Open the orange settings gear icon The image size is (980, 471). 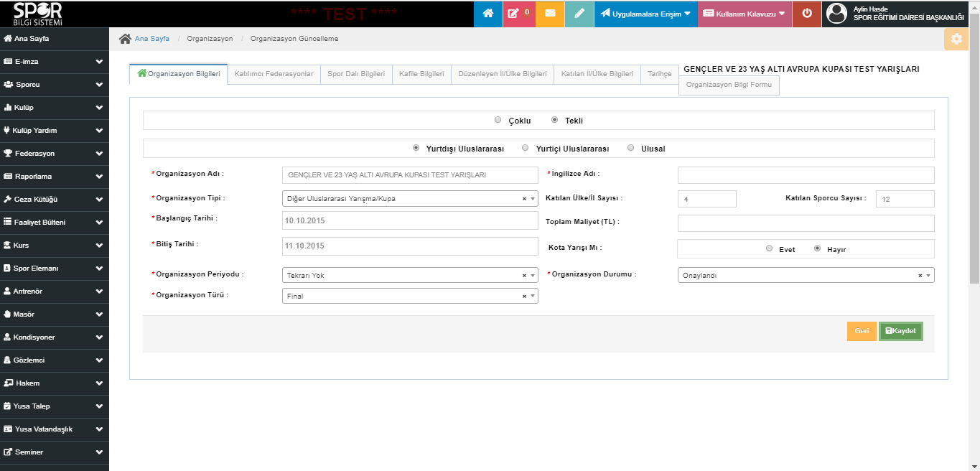pyautogui.click(x=956, y=39)
